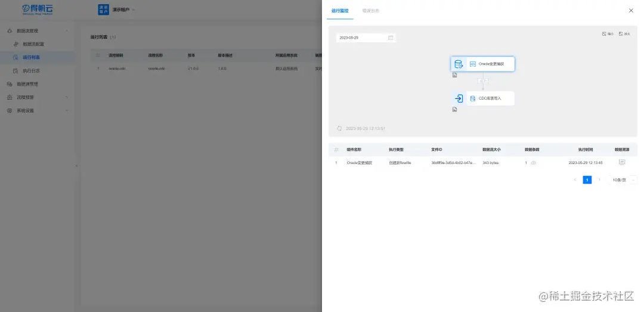Click the 执行类型 column header
Screen dimensions: 644x312
(397, 150)
